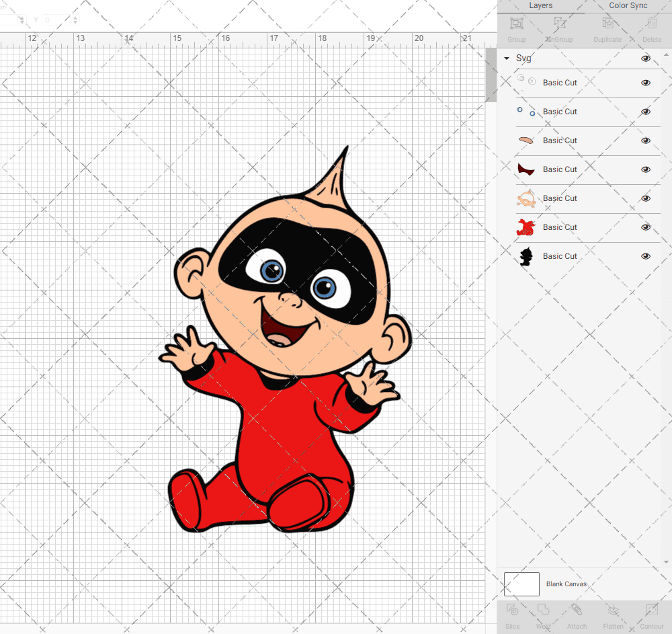The height and width of the screenshot is (634, 672).
Task: Select the blue eye circles layer thumbnail
Action: point(526,112)
